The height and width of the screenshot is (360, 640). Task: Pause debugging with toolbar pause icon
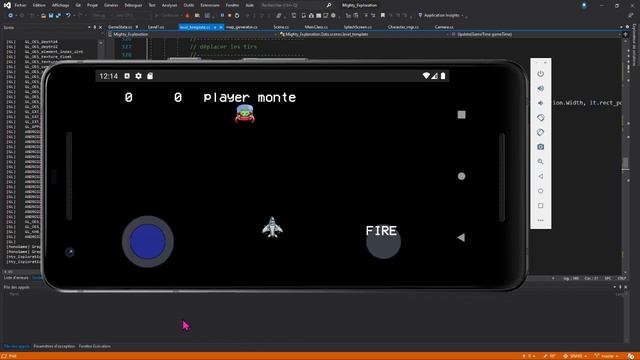pos(222,15)
